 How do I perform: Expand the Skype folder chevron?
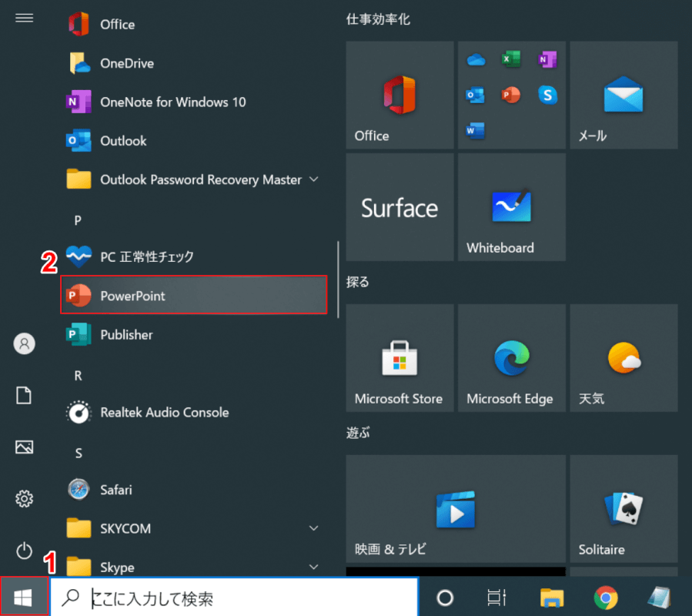point(314,567)
